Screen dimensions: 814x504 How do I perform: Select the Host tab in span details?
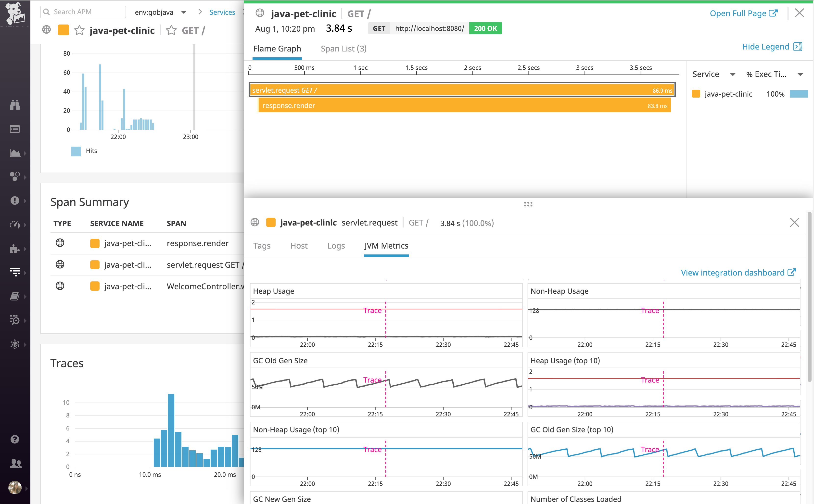(x=299, y=246)
